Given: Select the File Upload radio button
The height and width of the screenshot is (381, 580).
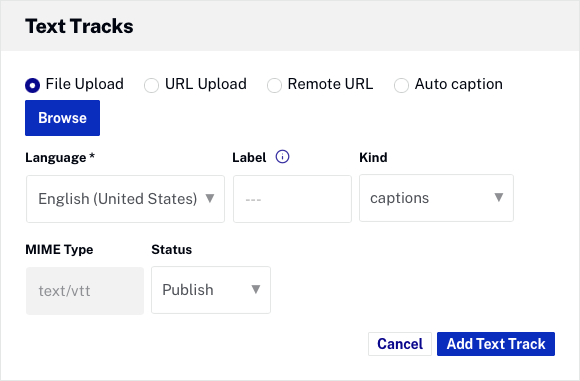Looking at the screenshot, I should (x=33, y=85).
